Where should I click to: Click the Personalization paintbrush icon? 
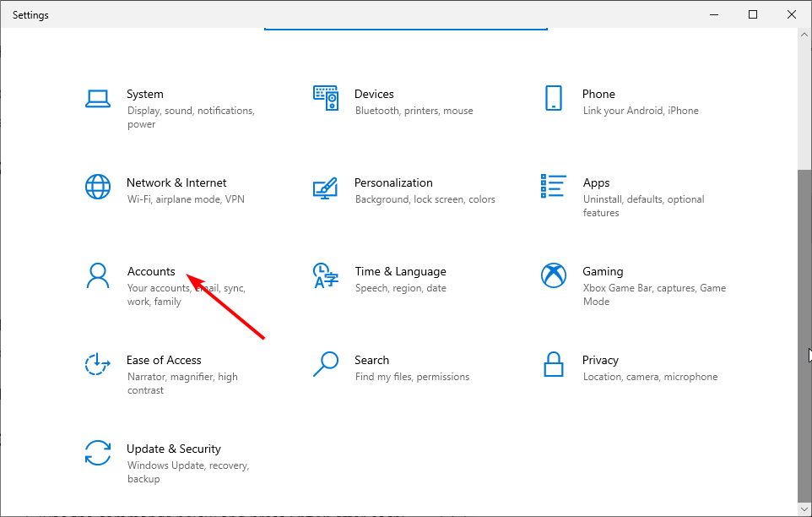pyautogui.click(x=326, y=188)
